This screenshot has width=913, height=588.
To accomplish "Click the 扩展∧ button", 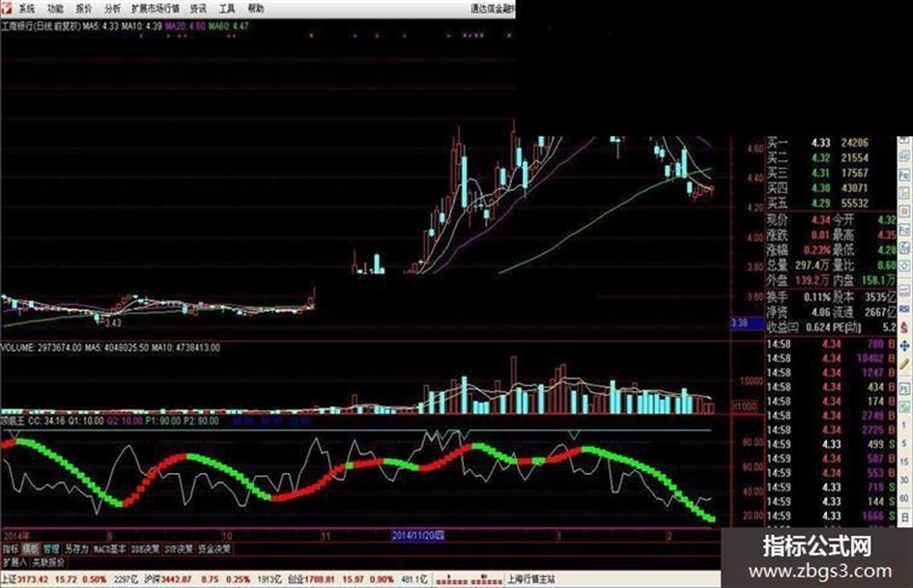I will [x=14, y=562].
